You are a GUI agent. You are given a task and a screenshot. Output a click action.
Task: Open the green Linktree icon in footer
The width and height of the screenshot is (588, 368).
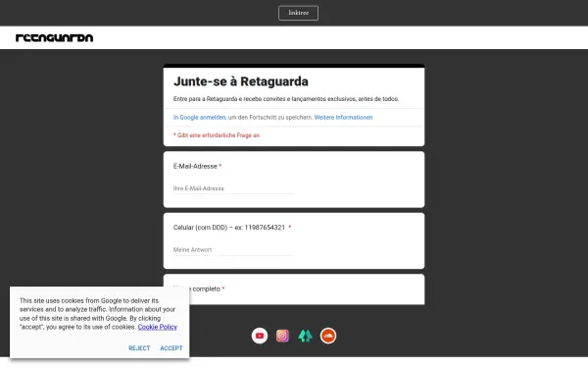pos(305,336)
